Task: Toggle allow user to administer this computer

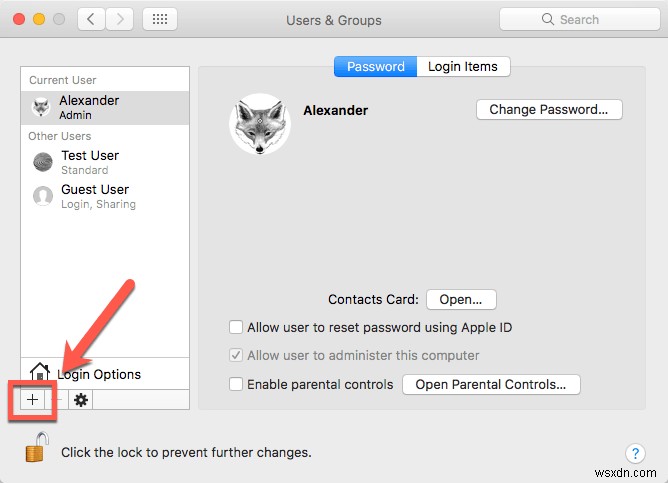Action: click(x=236, y=355)
